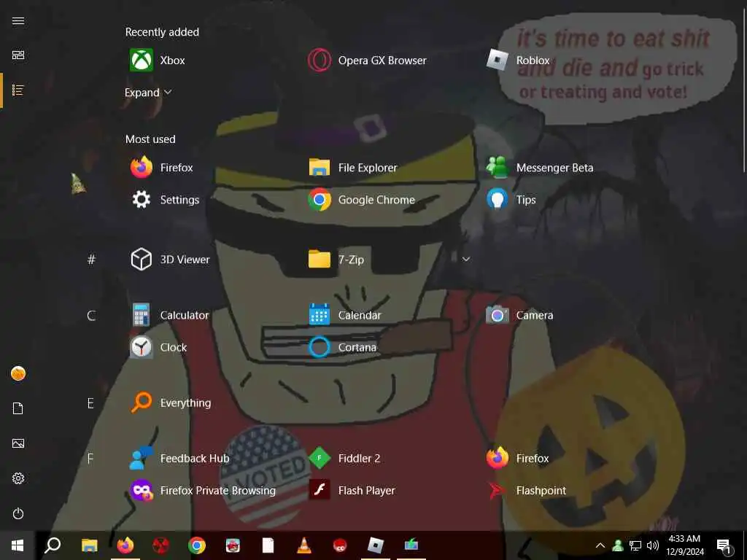Open network status in tray
The image size is (747, 560).
tap(635, 545)
